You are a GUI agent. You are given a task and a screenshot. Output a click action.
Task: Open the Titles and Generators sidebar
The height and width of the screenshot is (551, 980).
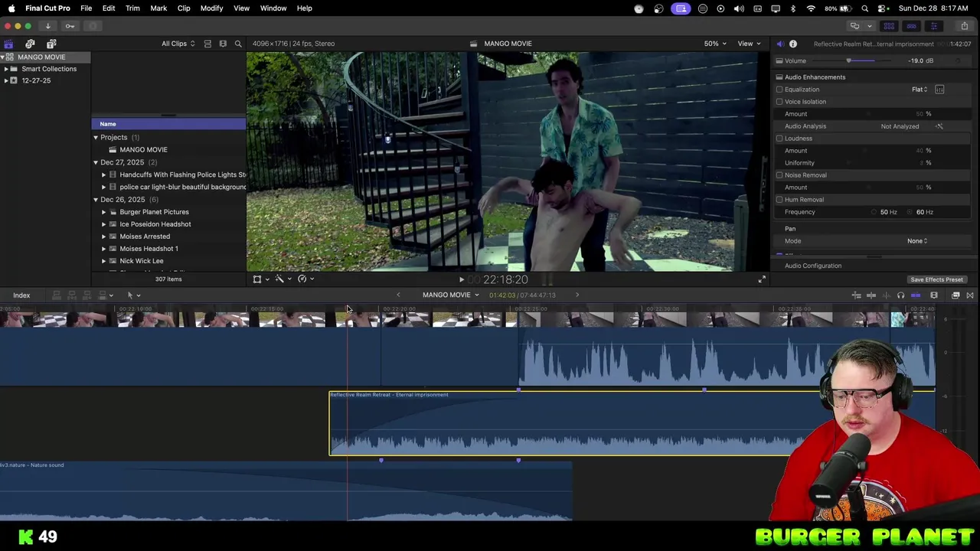point(51,44)
